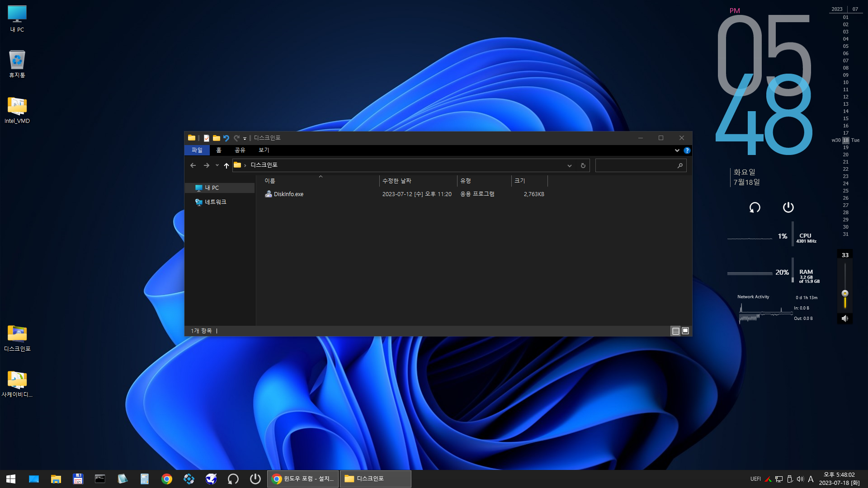Open the Windows Start menu
This screenshot has width=868, height=488.
tap(11, 479)
